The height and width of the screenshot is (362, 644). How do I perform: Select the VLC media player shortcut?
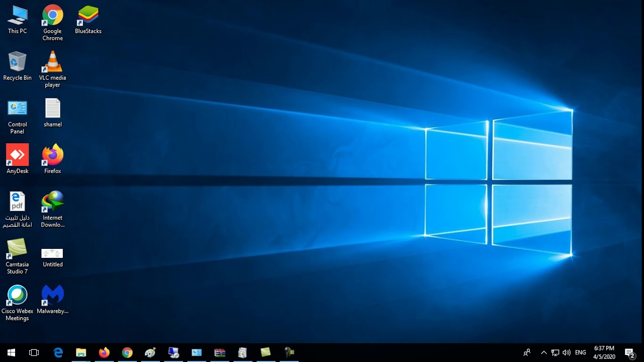pyautogui.click(x=52, y=69)
